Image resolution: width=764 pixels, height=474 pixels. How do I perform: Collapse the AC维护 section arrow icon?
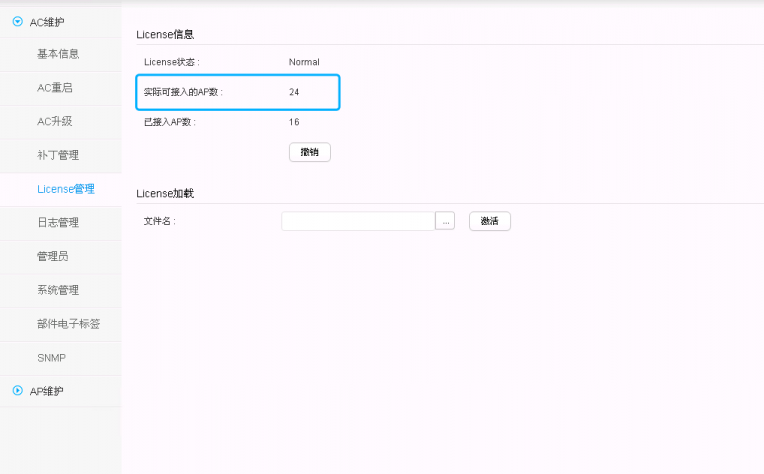pos(18,21)
